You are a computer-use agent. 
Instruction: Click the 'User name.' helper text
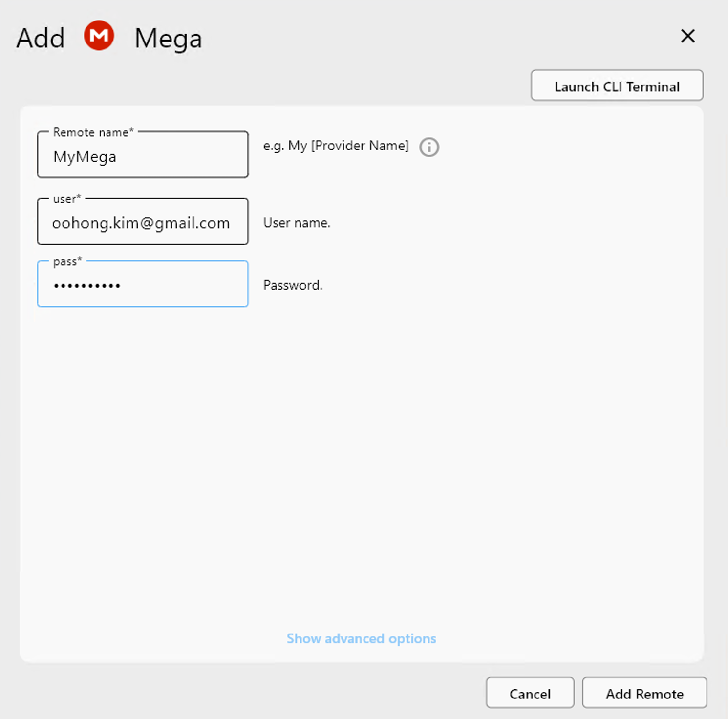click(x=296, y=222)
